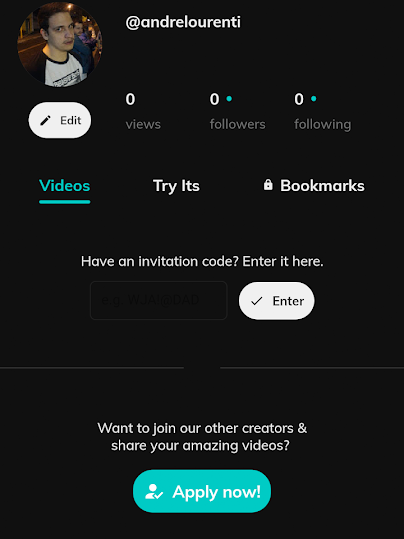404x539 pixels.
Task: Click the teal dot next to following count
Action: pyautogui.click(x=313, y=99)
